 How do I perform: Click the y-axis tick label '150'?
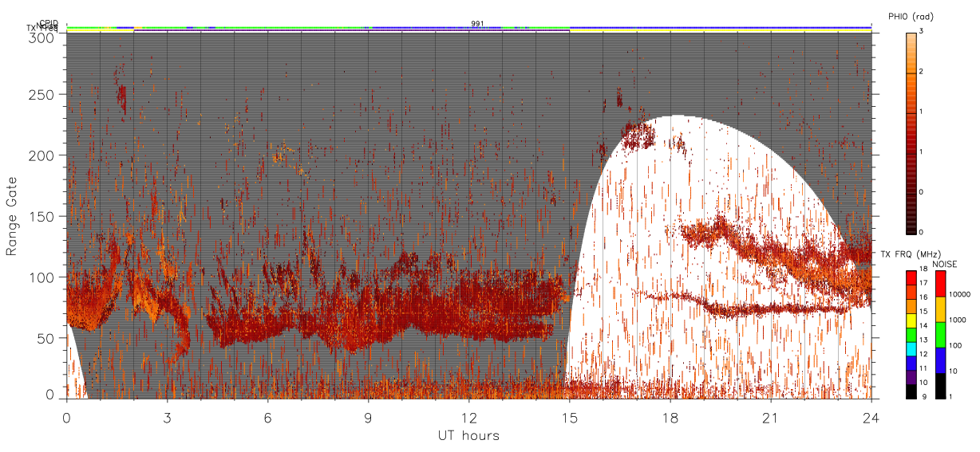click(42, 216)
